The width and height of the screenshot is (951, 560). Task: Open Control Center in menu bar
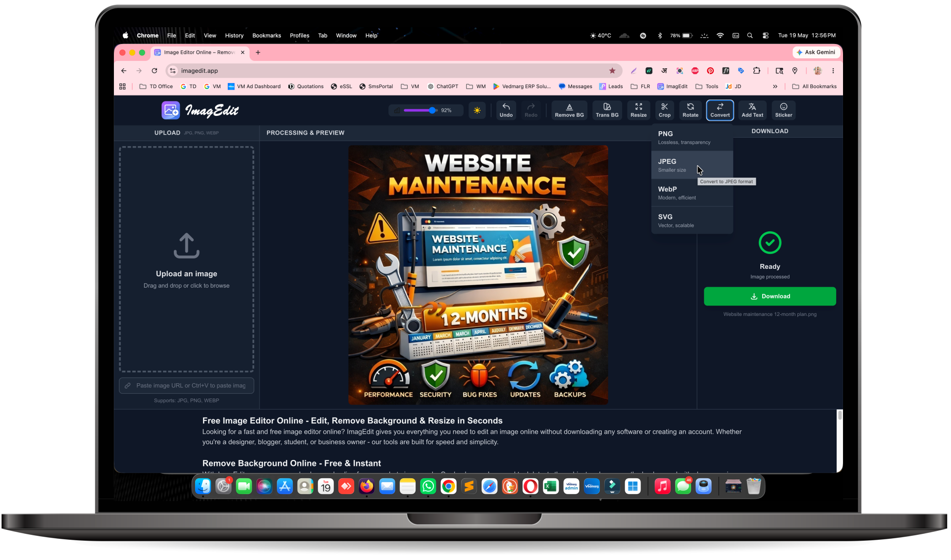765,36
